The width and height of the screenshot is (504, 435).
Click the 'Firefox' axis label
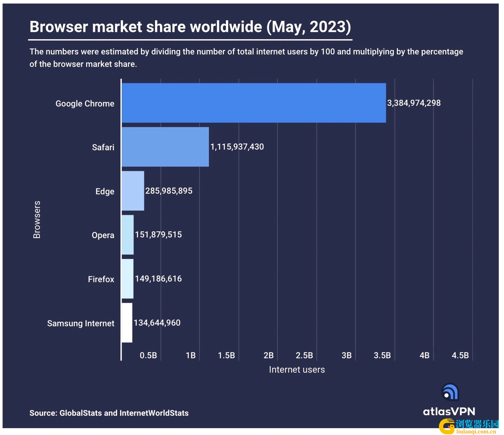click(x=101, y=279)
